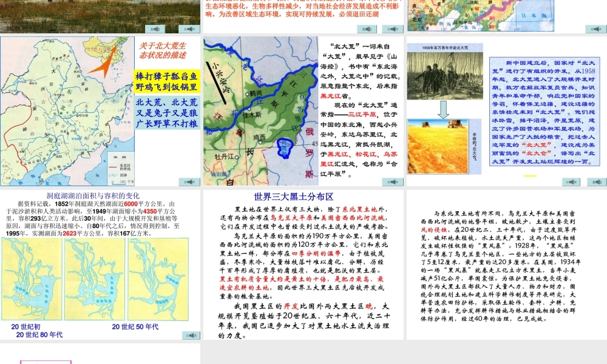The height and width of the screenshot is (364, 607).
Task: Click the button on the Dongting Lake slide
Action: 191,335
